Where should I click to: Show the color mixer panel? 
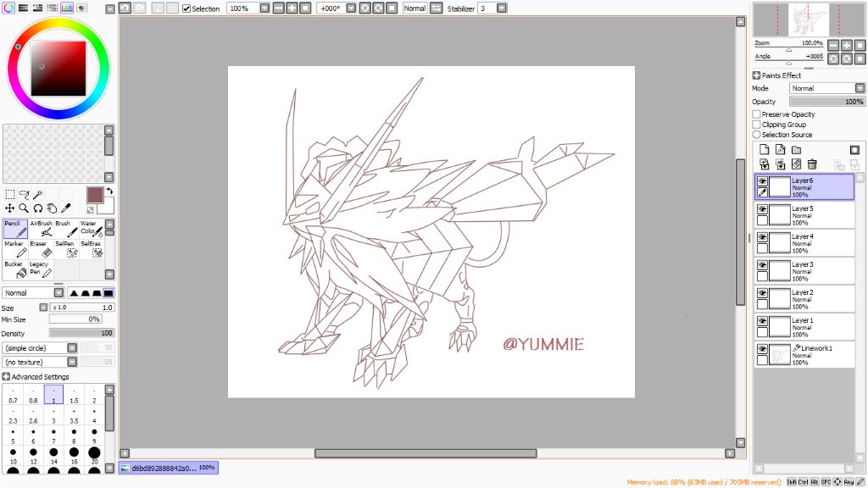(52, 8)
